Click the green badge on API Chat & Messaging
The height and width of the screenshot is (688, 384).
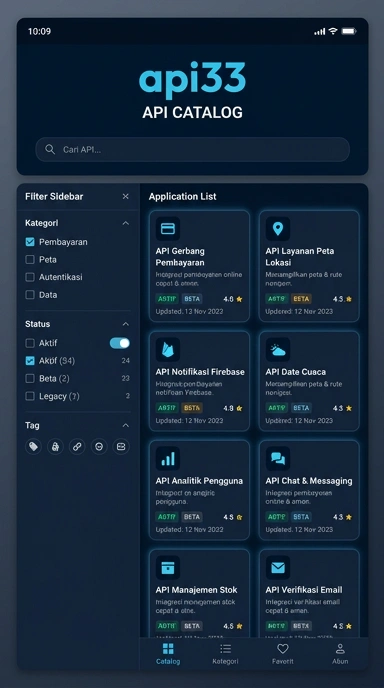point(276,517)
